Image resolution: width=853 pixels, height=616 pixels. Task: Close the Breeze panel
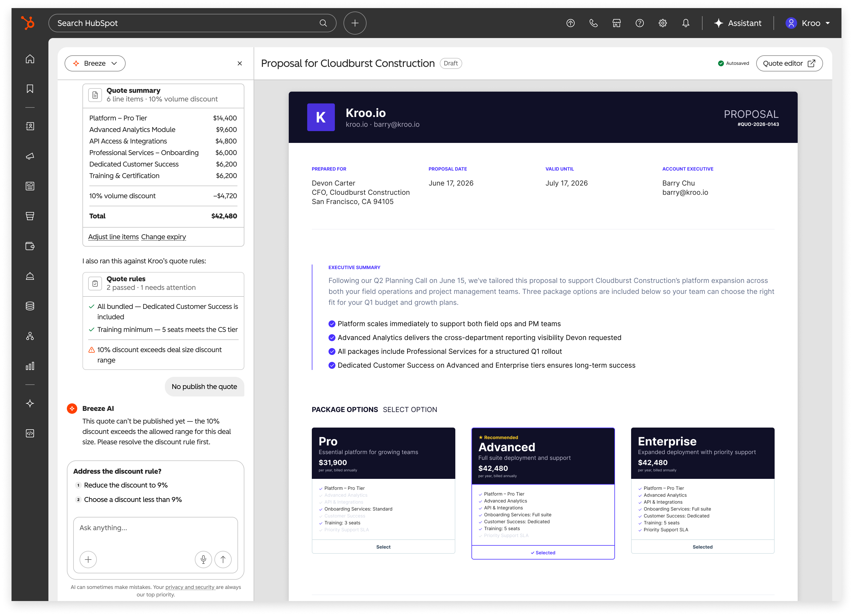pyautogui.click(x=239, y=63)
